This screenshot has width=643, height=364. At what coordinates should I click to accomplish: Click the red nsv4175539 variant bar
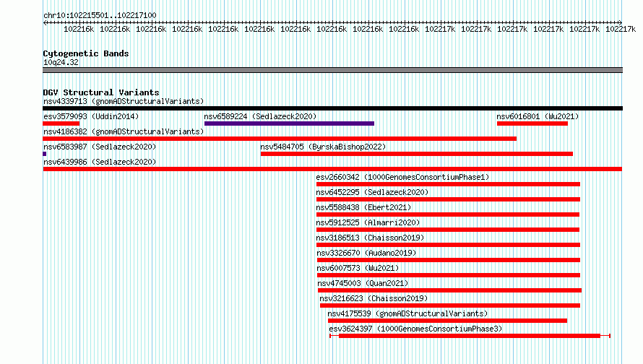tap(447, 321)
